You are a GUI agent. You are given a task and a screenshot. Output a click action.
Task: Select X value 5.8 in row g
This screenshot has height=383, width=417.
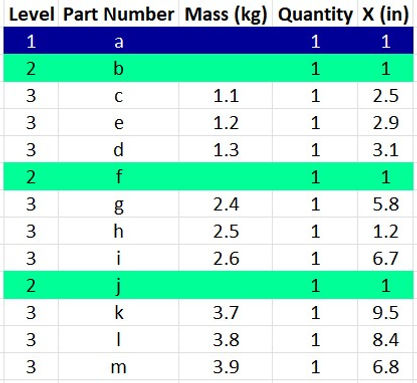[385, 204]
